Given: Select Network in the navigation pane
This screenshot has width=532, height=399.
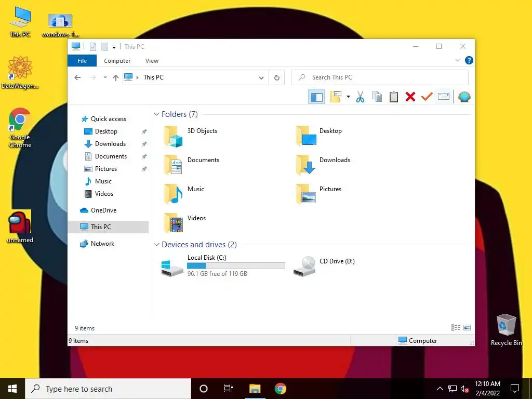Looking at the screenshot, I should pyautogui.click(x=102, y=244).
